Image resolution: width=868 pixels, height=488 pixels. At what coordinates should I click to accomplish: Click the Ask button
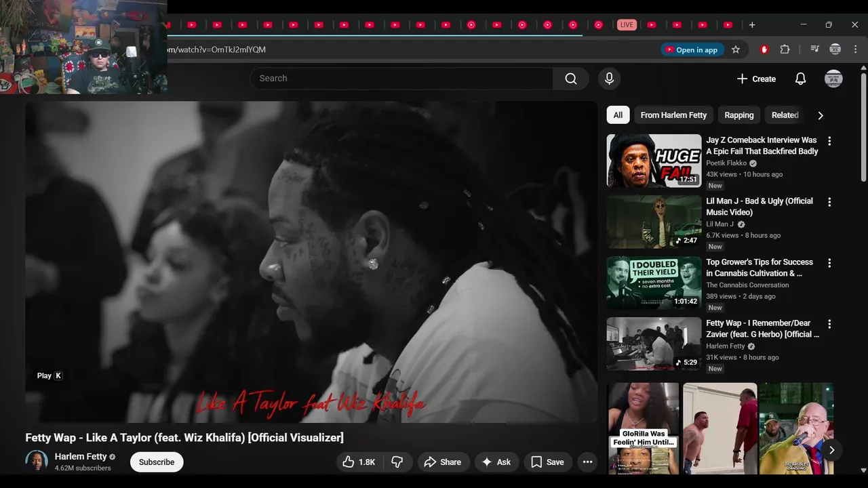[496, 462]
